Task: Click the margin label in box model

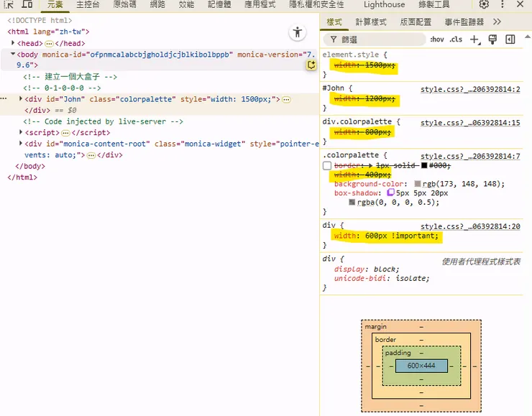Action: [375, 326]
